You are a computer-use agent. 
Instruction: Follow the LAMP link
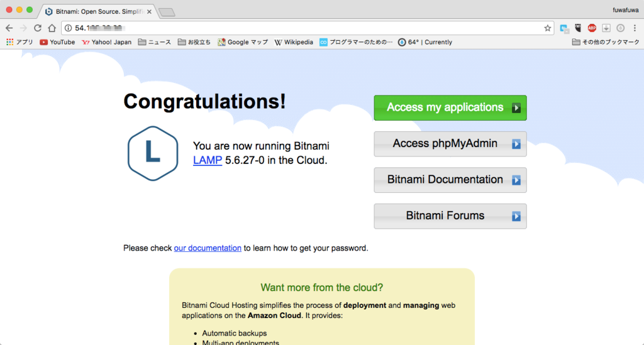pyautogui.click(x=208, y=160)
